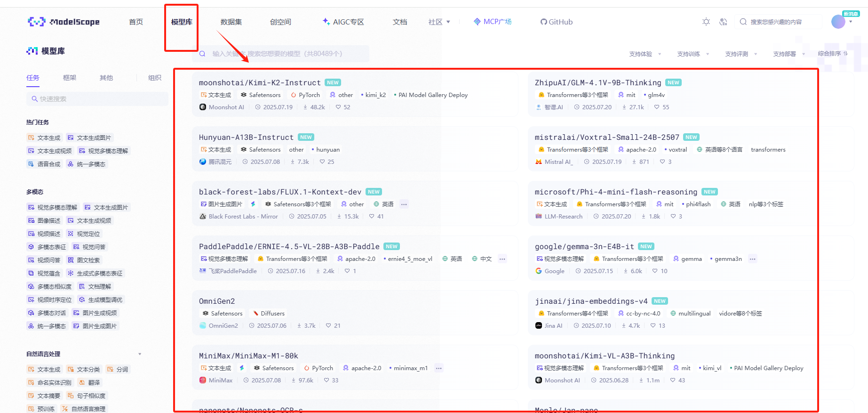Open the black-forest-labs/FLUX.1-Kontext-dev model
This screenshot has height=413, width=868.
280,192
